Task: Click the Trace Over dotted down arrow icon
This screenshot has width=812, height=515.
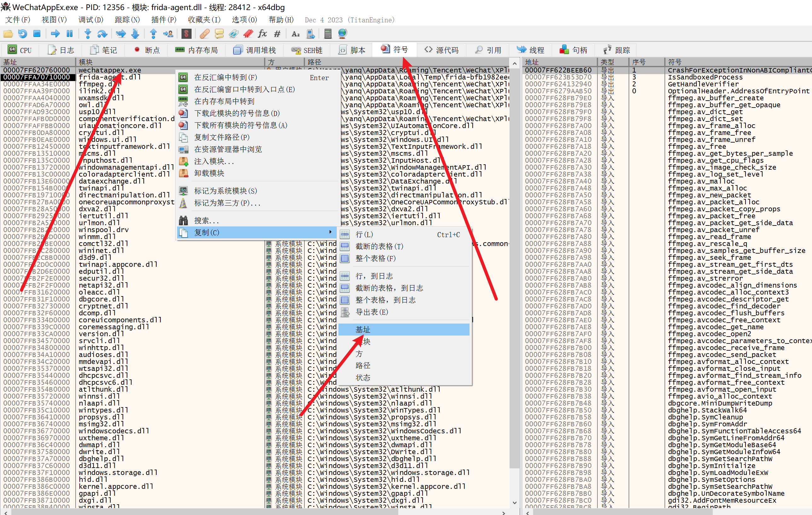Action: [x=135, y=33]
